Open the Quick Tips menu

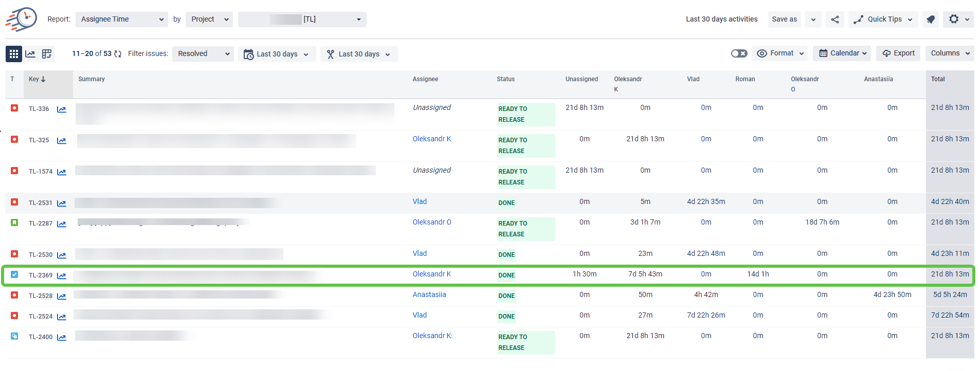[883, 20]
